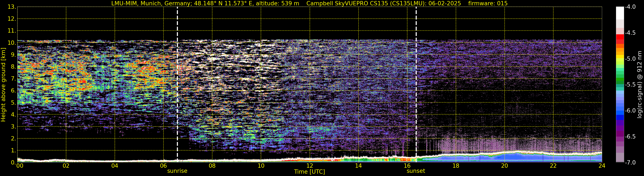Click the height axis tick '9.'
Viewport: 644px width, 176px height.
tap(13, 55)
